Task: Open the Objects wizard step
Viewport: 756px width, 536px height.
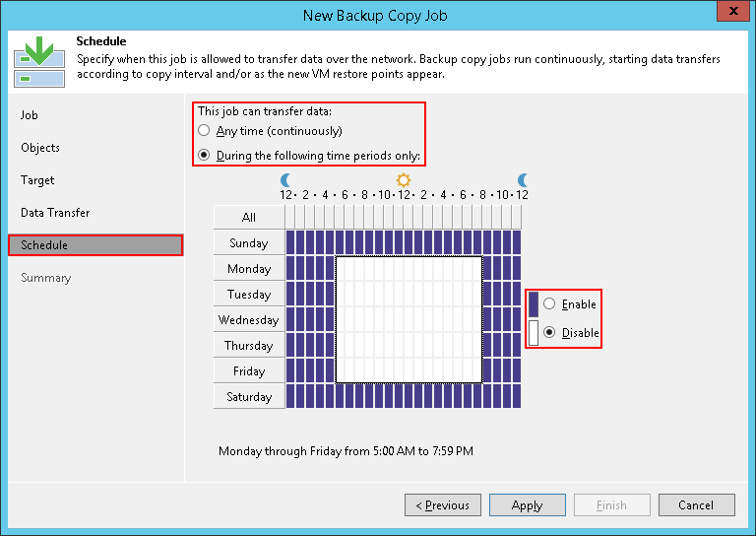Action: [40, 148]
